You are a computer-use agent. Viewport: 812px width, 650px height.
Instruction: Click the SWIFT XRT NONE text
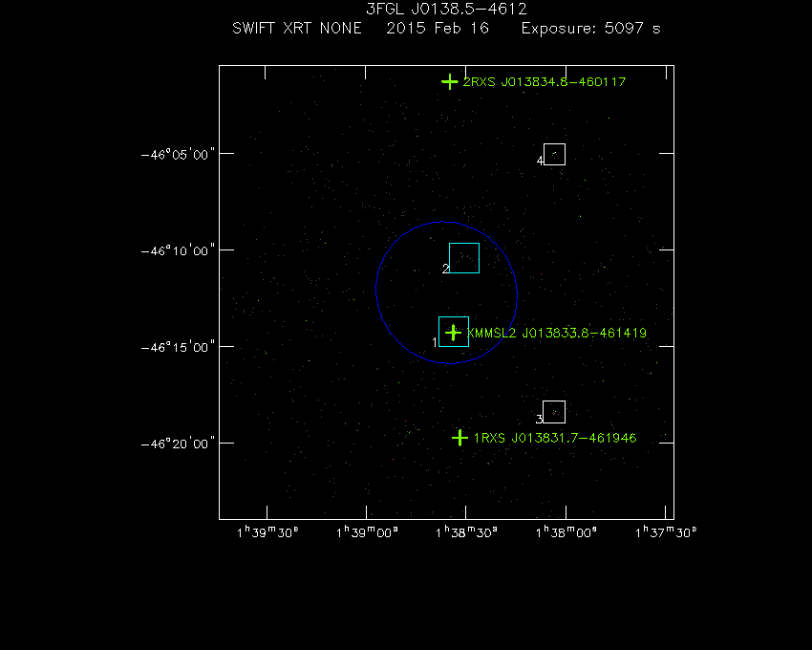coord(297,28)
